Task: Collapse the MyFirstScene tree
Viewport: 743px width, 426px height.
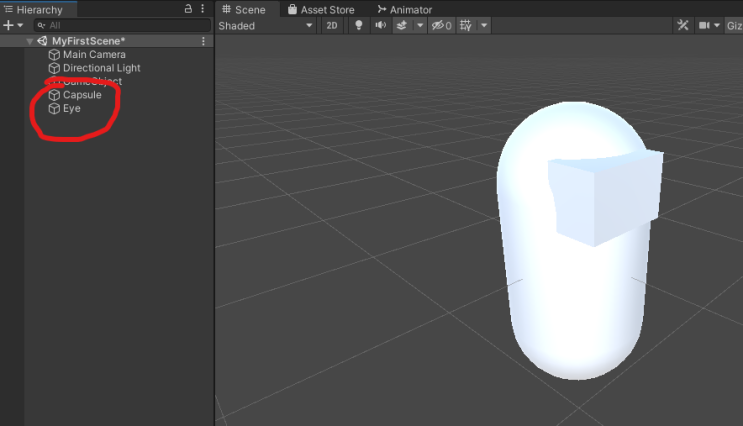Action: pyautogui.click(x=30, y=41)
